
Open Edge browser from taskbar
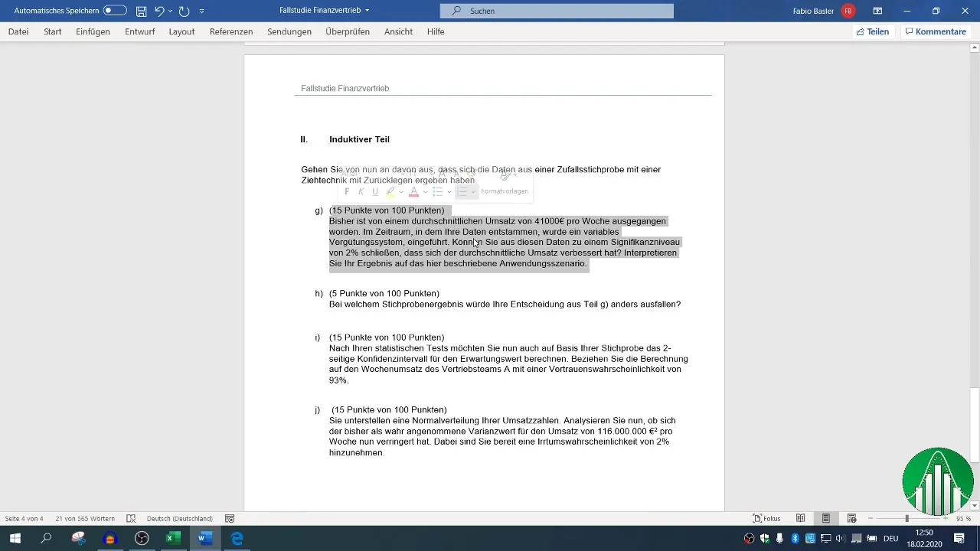pos(237,538)
